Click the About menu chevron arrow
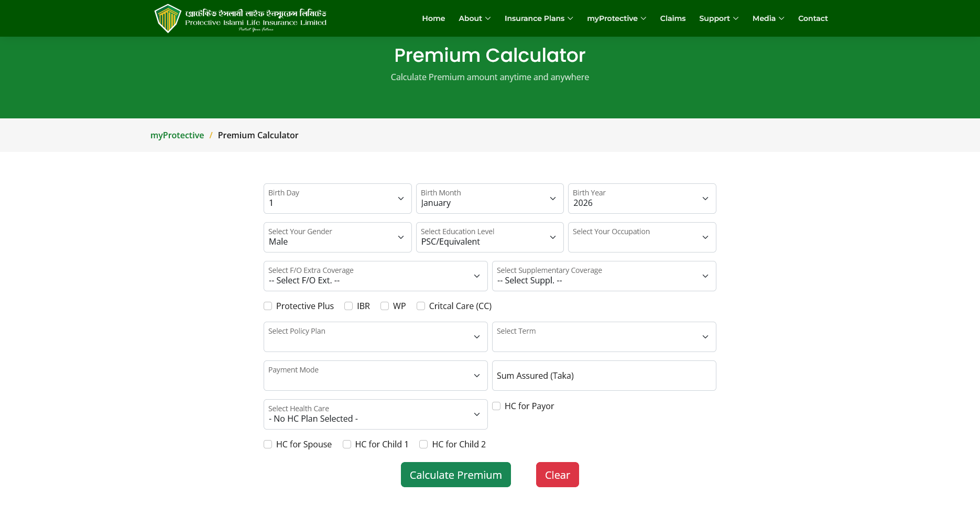Screen dimensions: 980x505 (x=488, y=18)
